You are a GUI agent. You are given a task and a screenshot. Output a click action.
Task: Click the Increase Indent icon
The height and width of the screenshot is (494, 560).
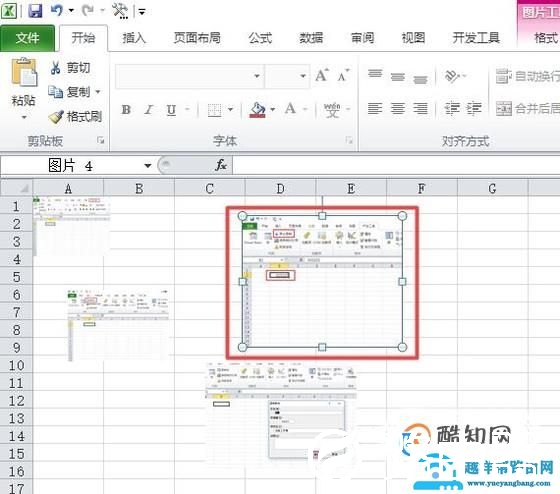click(x=474, y=108)
